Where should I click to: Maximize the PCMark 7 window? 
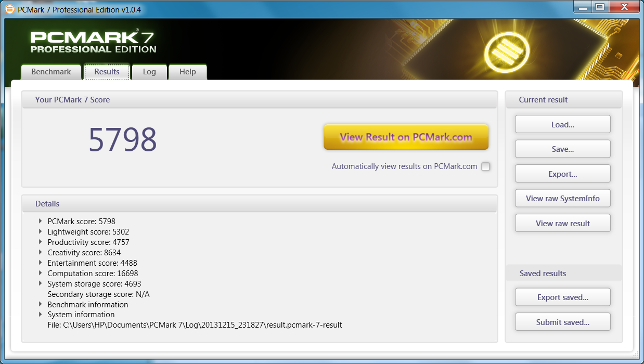point(599,7)
